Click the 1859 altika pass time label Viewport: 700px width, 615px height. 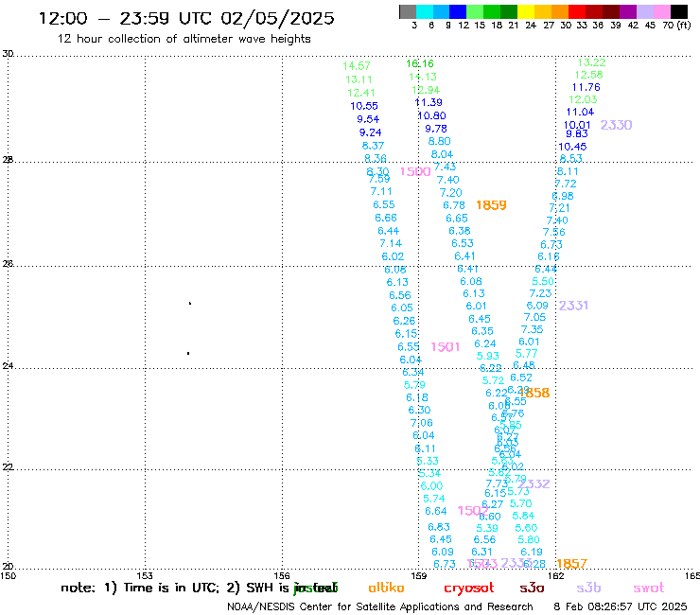point(491,205)
